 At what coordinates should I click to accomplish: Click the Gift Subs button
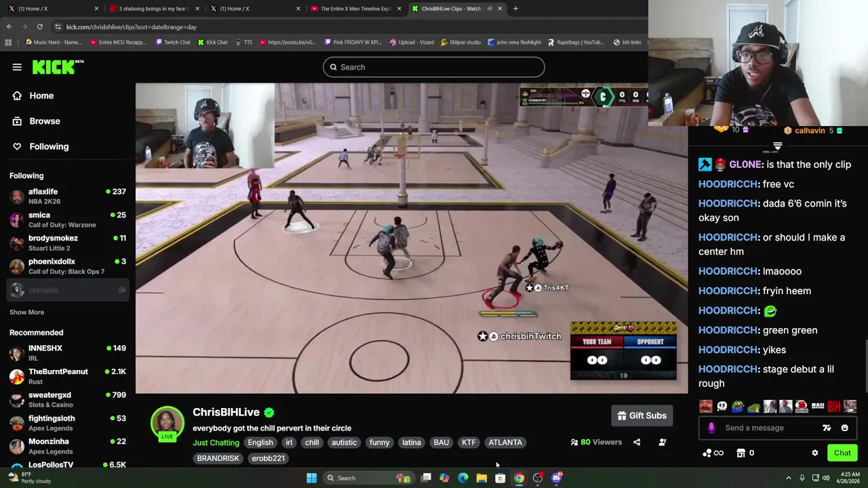(642, 415)
